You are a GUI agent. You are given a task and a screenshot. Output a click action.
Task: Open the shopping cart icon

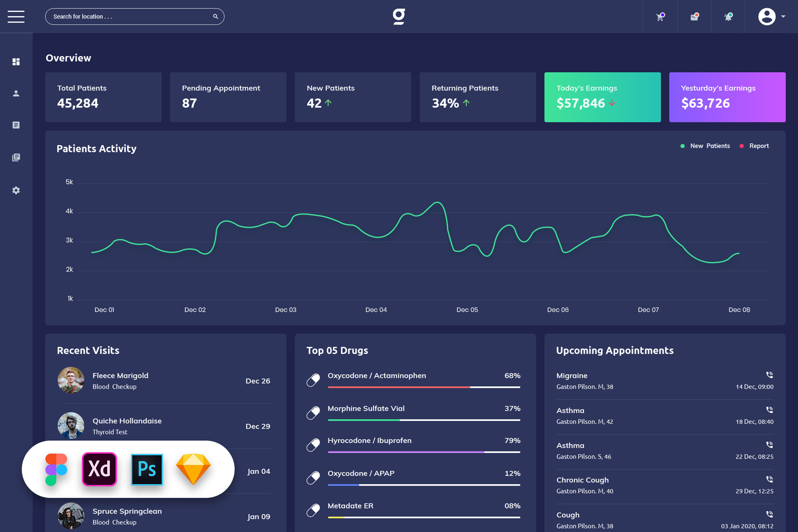[660, 17]
